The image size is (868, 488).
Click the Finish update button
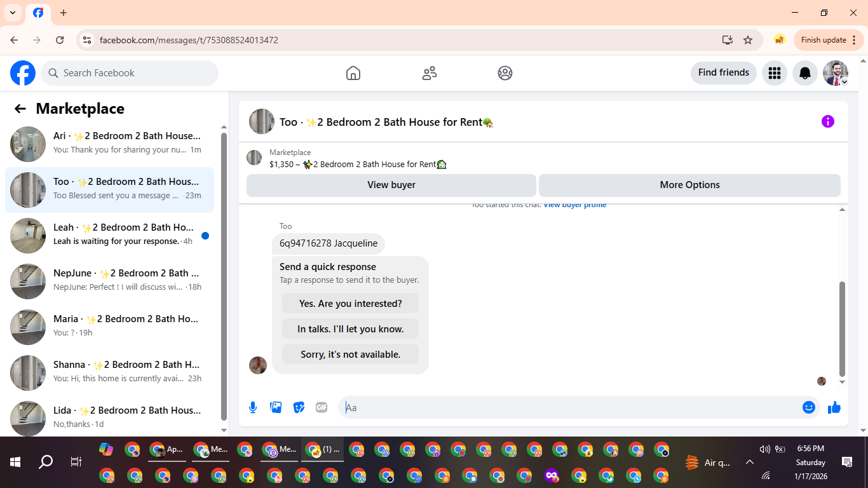[x=829, y=40]
